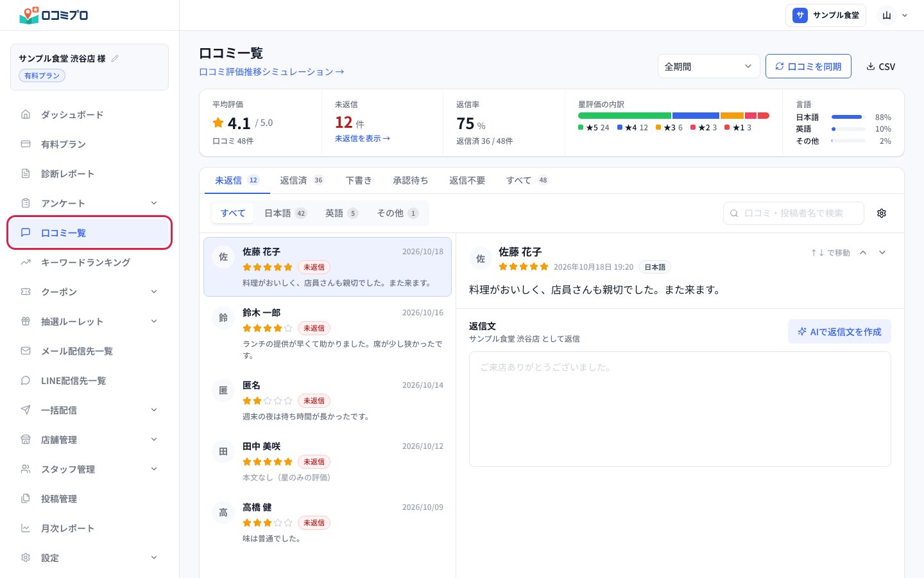Viewport: 924px width, 578px height.
Task: Click the 月次レポート chart icon
Action: 26,528
